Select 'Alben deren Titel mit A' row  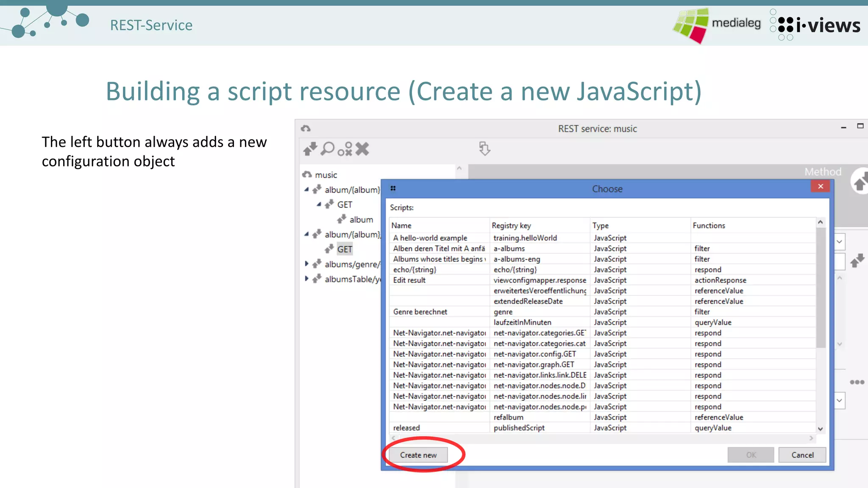click(603, 249)
